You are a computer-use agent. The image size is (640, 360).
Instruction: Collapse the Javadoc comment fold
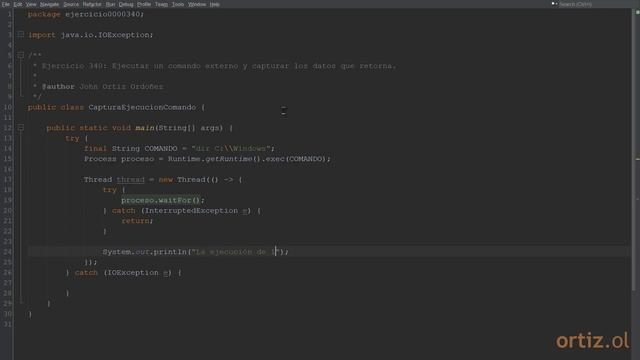click(20, 55)
